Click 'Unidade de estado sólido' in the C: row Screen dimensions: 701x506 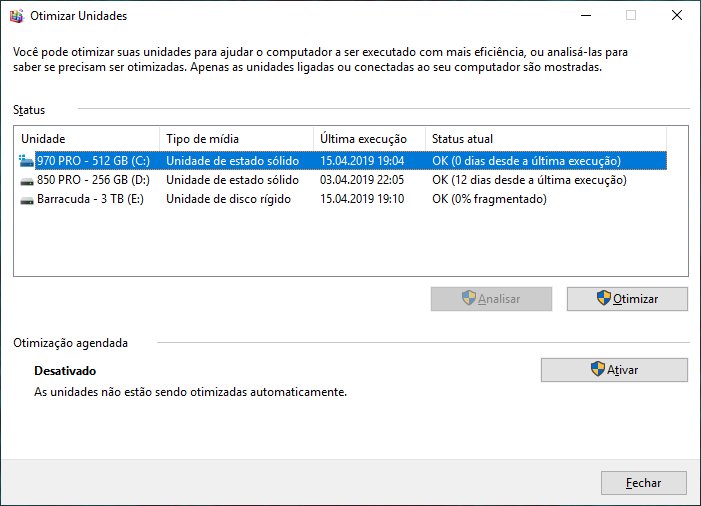232,161
